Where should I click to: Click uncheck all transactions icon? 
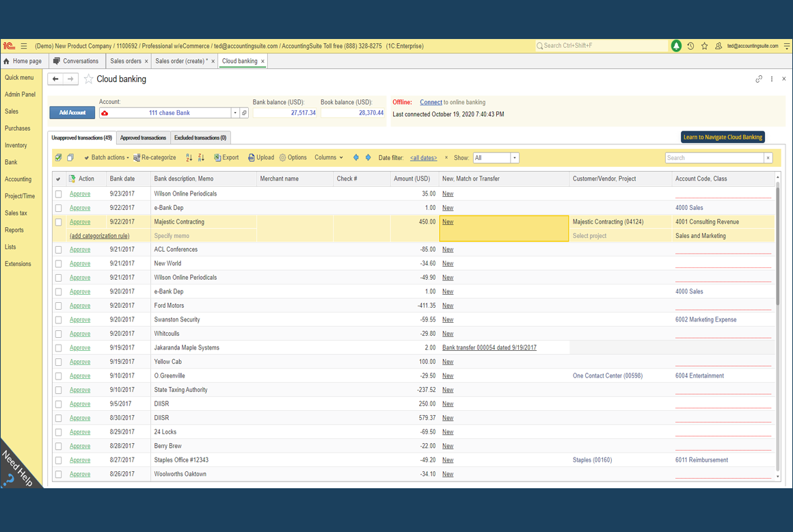click(71, 158)
